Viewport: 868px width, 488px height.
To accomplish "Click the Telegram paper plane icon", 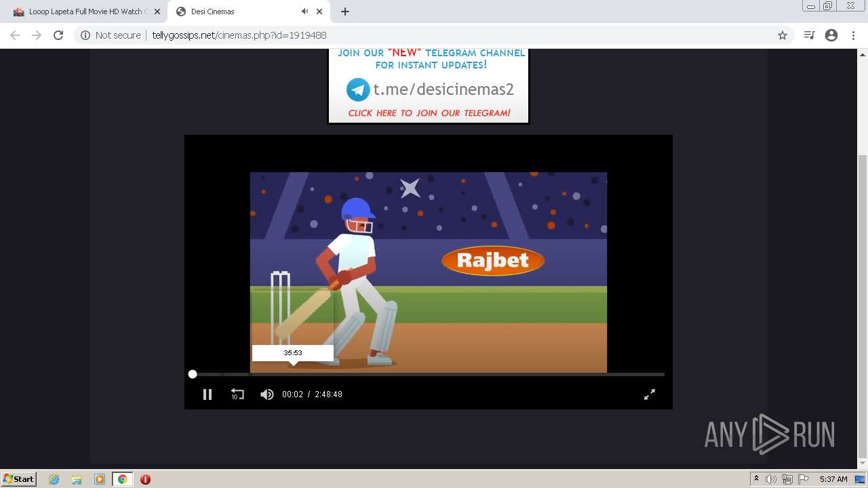I will tap(358, 89).
